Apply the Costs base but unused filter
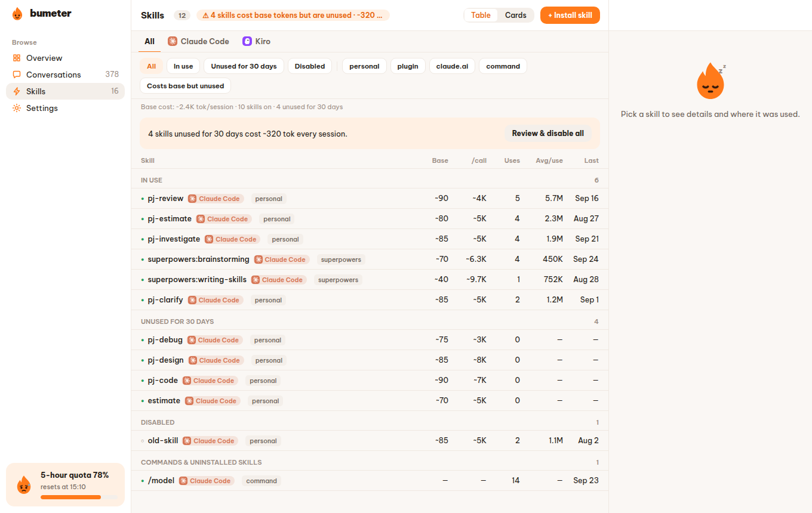 pos(185,86)
